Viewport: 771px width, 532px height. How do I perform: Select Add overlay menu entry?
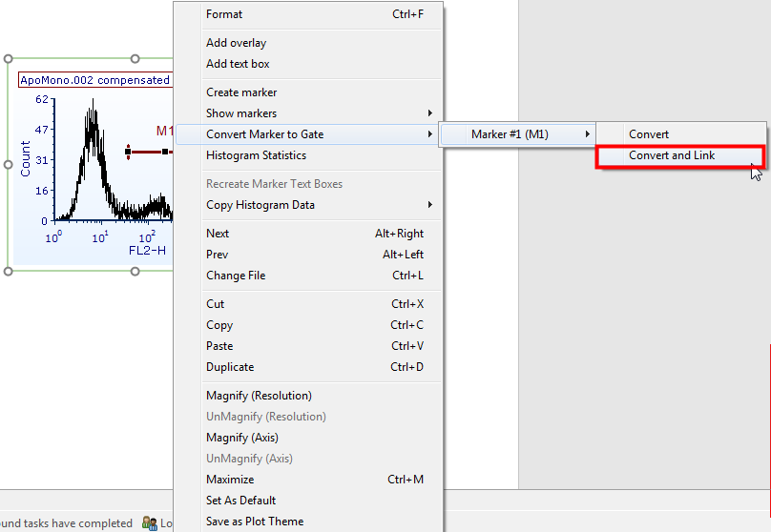tap(237, 43)
